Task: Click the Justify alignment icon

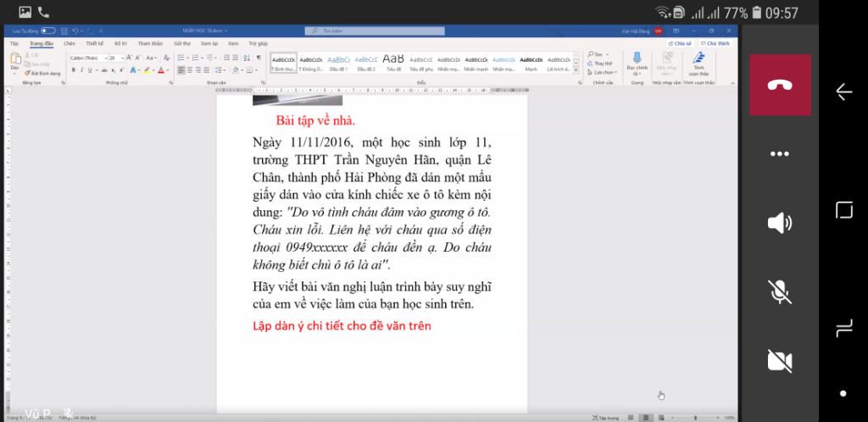Action: click(206, 70)
